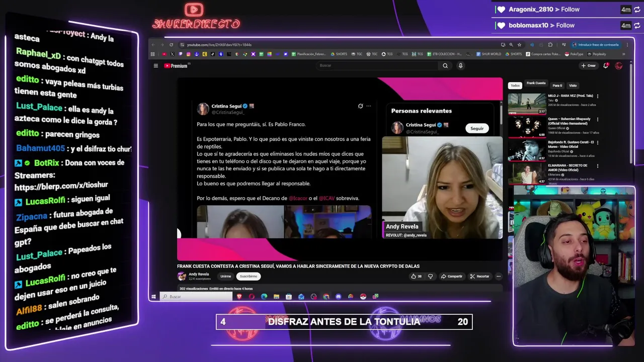Open the Queen Bohemian Rhapsody thumbnail
Screen dimensions: 644x362
tap(527, 127)
